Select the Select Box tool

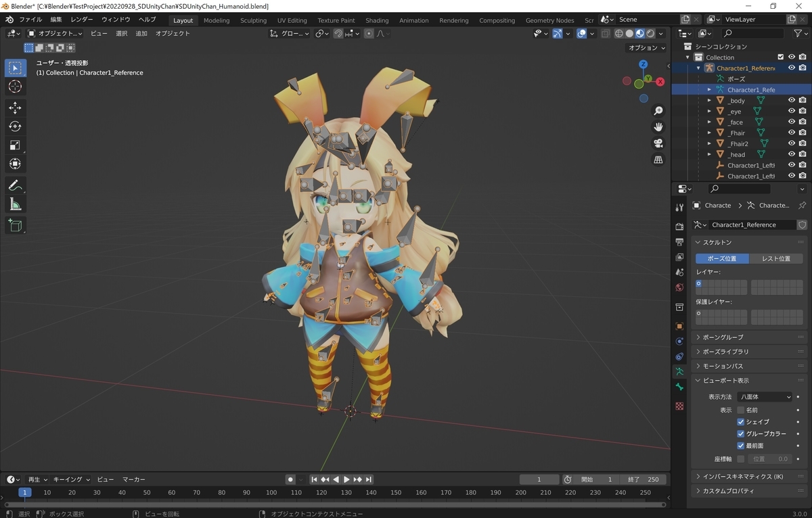tap(16, 68)
